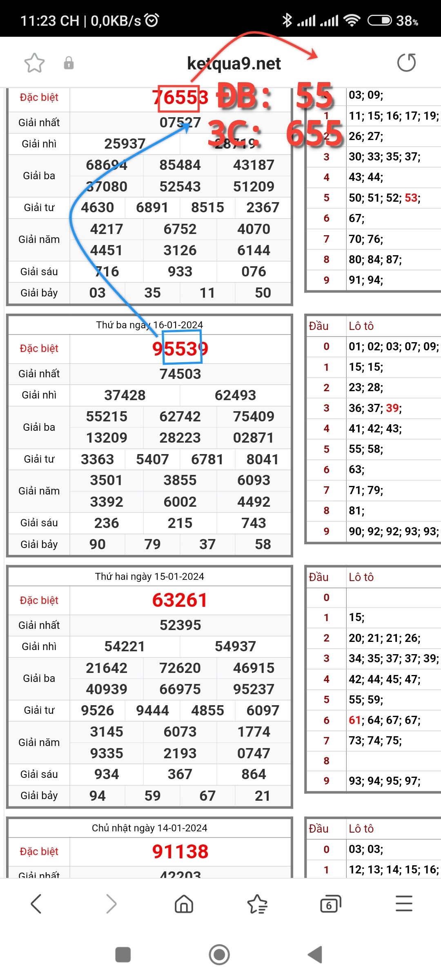Viewport: 441px width, 980px height.
Task: Tap the padlock site security icon
Action: [69, 63]
